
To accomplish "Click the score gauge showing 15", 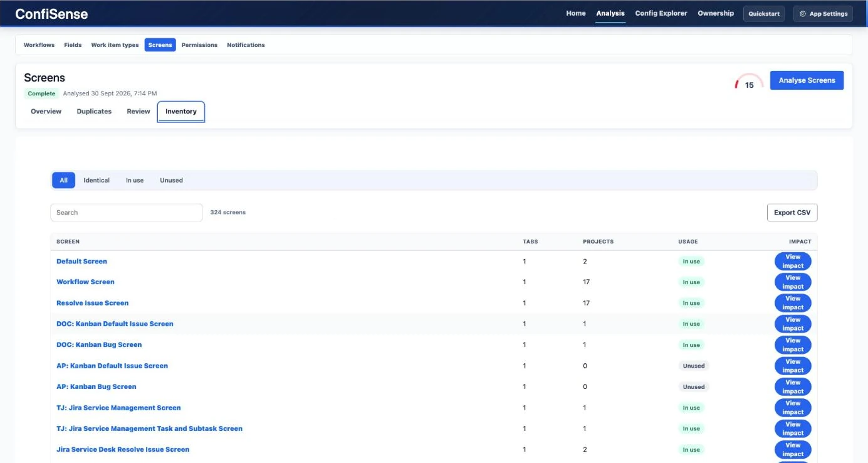I will (749, 82).
